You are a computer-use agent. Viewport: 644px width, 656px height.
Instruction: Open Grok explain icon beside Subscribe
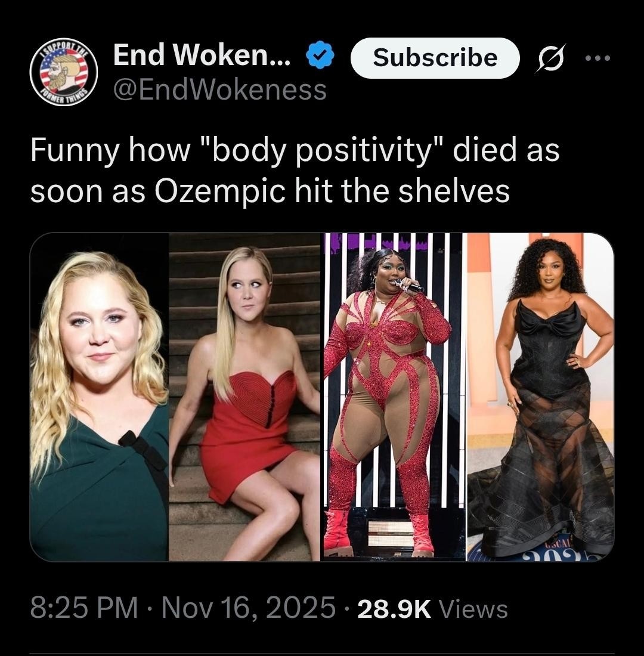pyautogui.click(x=550, y=58)
